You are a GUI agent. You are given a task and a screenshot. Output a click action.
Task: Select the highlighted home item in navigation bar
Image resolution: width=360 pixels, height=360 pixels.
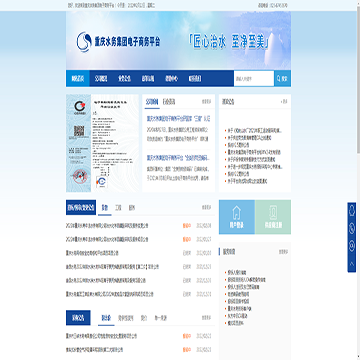78,79
